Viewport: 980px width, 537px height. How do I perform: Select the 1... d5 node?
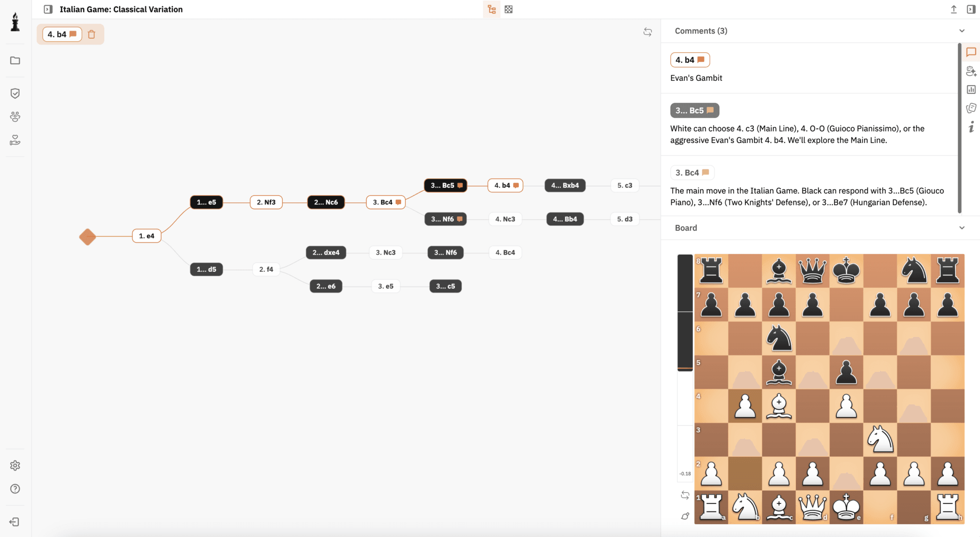[206, 269]
